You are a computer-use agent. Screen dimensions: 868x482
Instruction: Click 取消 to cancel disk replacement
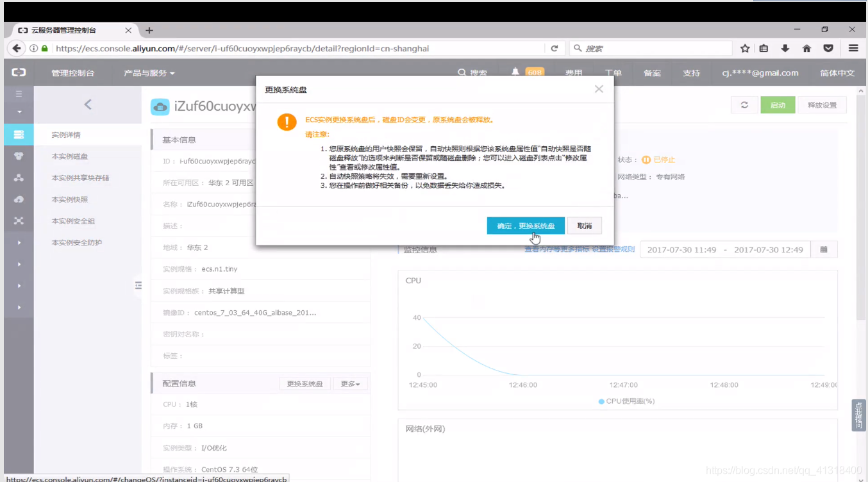[x=584, y=226]
